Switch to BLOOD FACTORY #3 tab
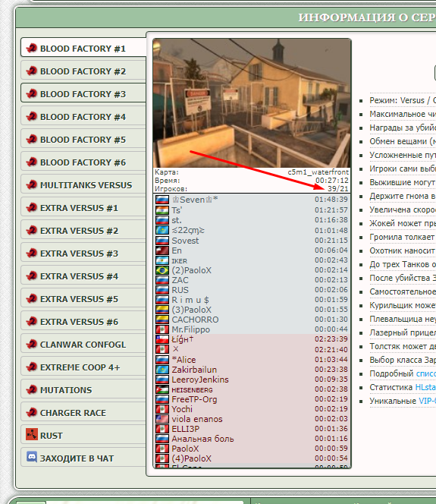Image resolution: width=436 pixels, height=504 pixels. pos(84,93)
